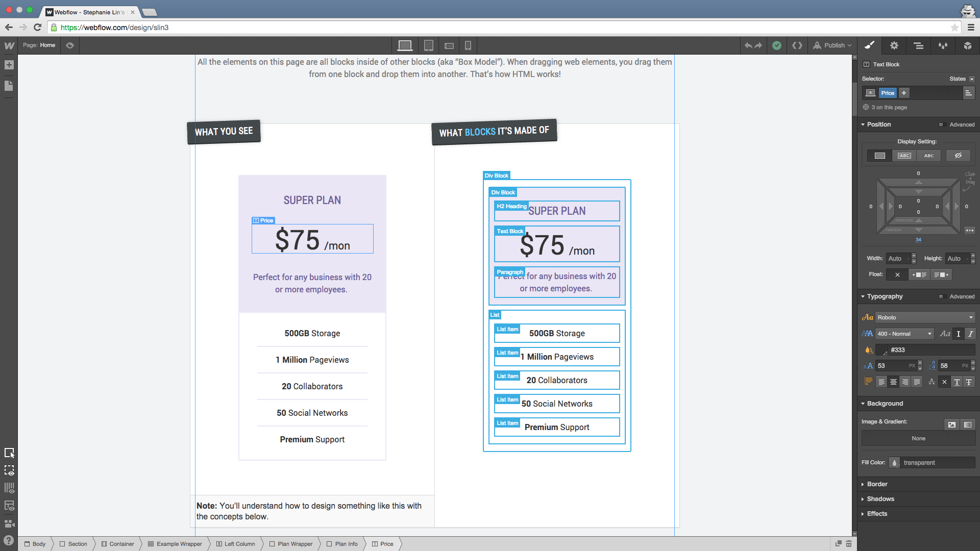Open the Pages panel icon
The width and height of the screenshot is (980, 551).
(9, 86)
